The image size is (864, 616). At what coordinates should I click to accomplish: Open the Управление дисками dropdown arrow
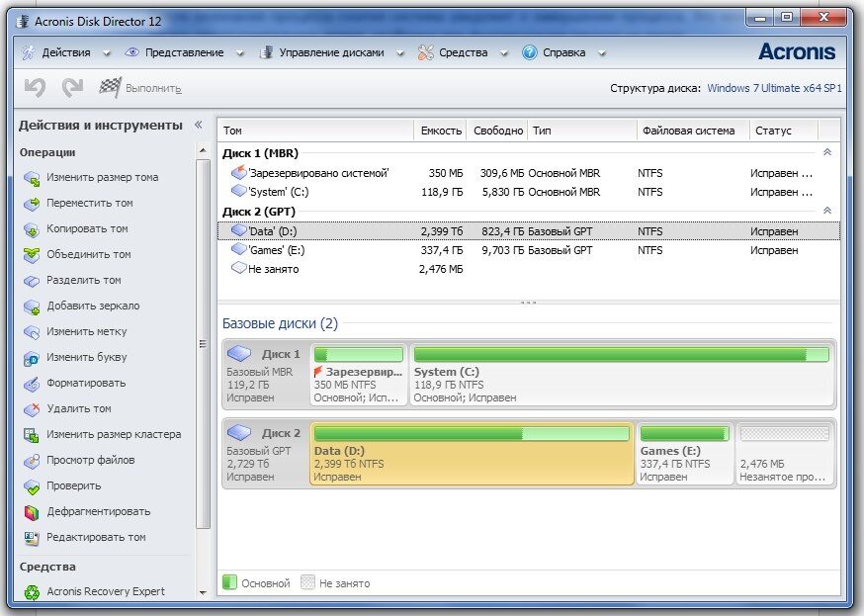[400, 53]
